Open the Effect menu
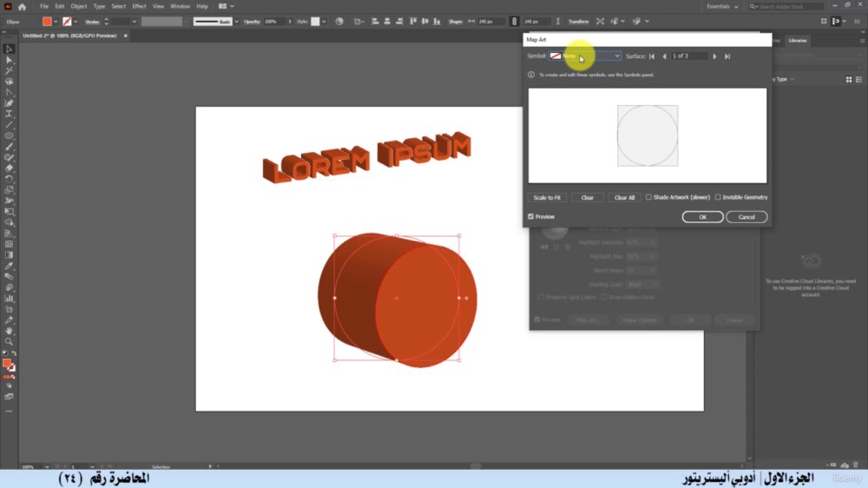This screenshot has width=868, height=488. tap(139, 7)
